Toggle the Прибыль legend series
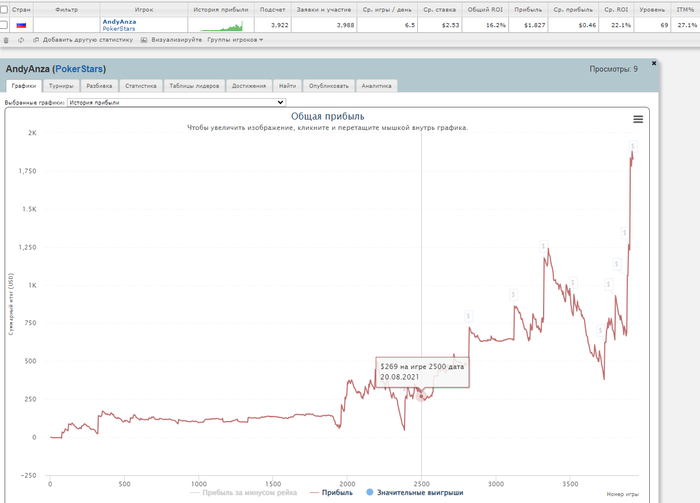The height and width of the screenshot is (503, 700). click(x=332, y=493)
